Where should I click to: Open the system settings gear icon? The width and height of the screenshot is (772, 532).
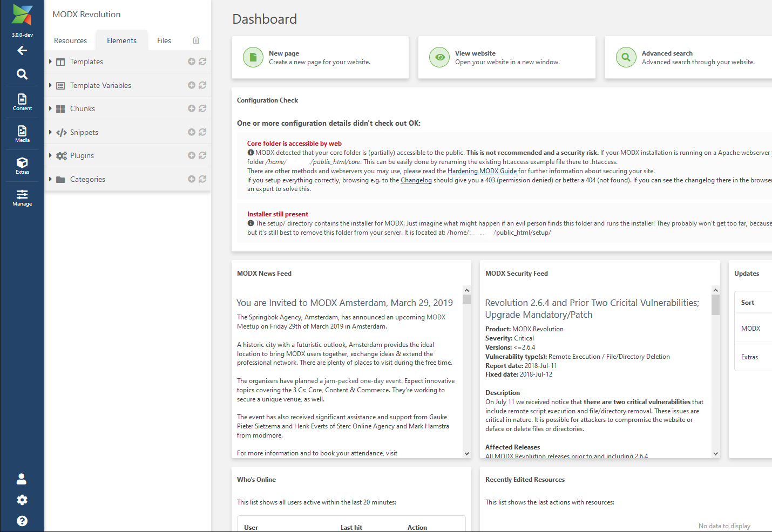click(22, 500)
